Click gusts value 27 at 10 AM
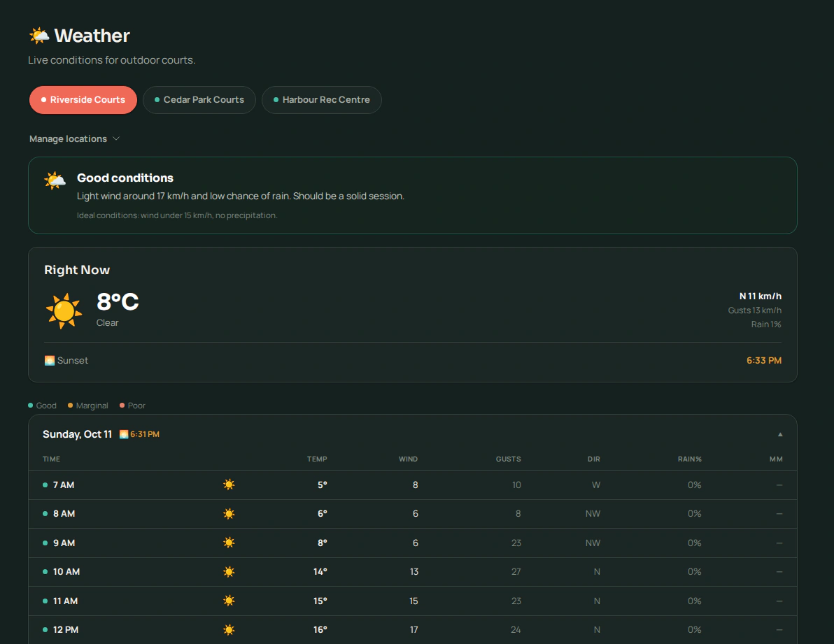834x644 pixels. pos(516,572)
